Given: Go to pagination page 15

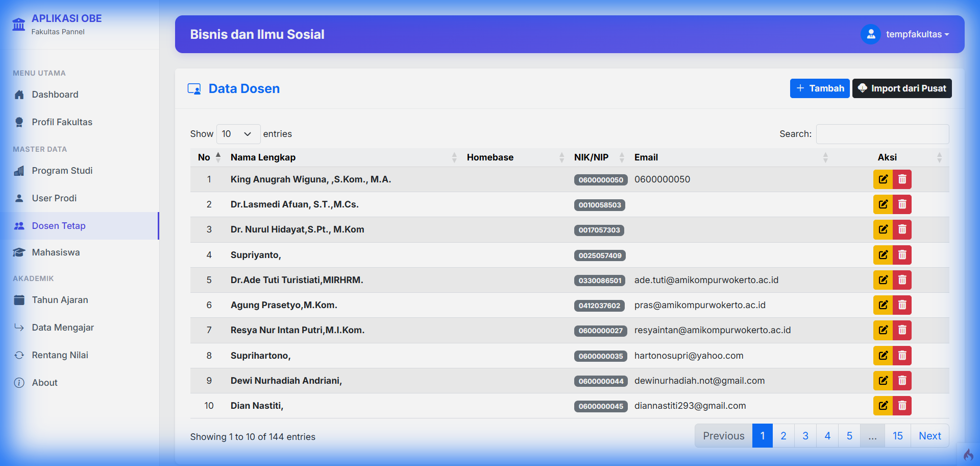Looking at the screenshot, I should pos(897,436).
